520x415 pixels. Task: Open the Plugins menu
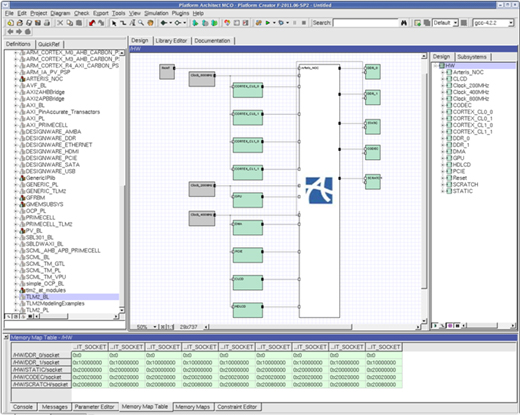tap(180, 13)
